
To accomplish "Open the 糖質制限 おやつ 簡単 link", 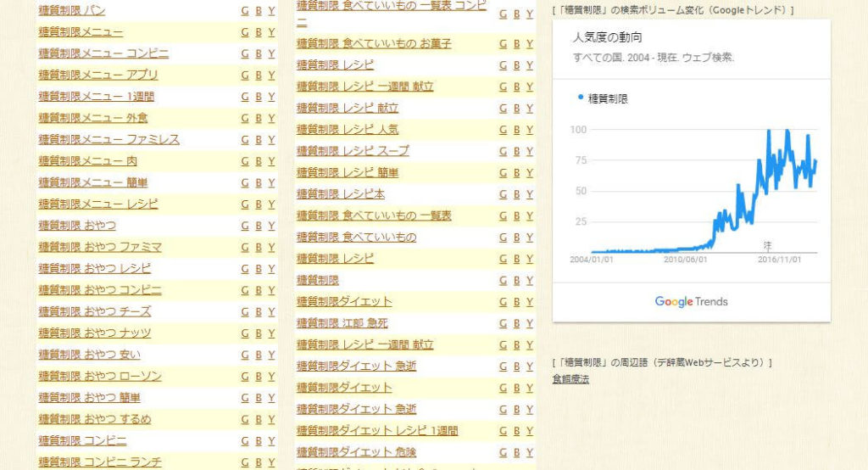I will tap(89, 398).
